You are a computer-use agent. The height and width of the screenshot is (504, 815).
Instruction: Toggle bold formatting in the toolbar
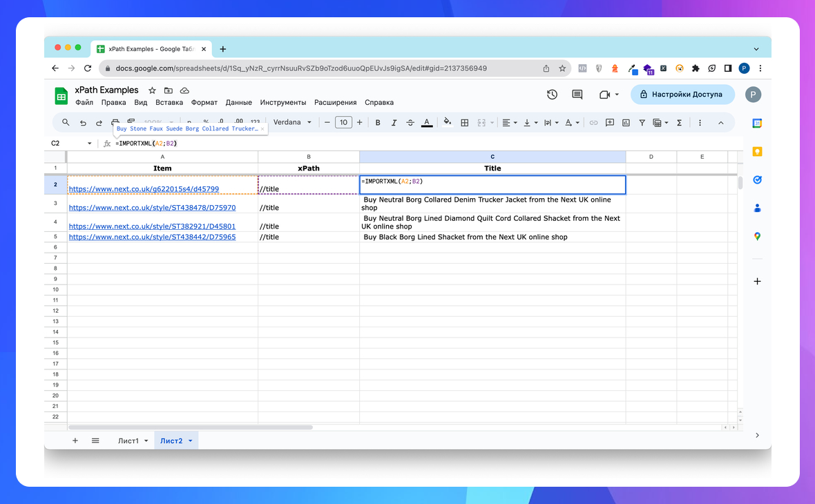point(378,123)
